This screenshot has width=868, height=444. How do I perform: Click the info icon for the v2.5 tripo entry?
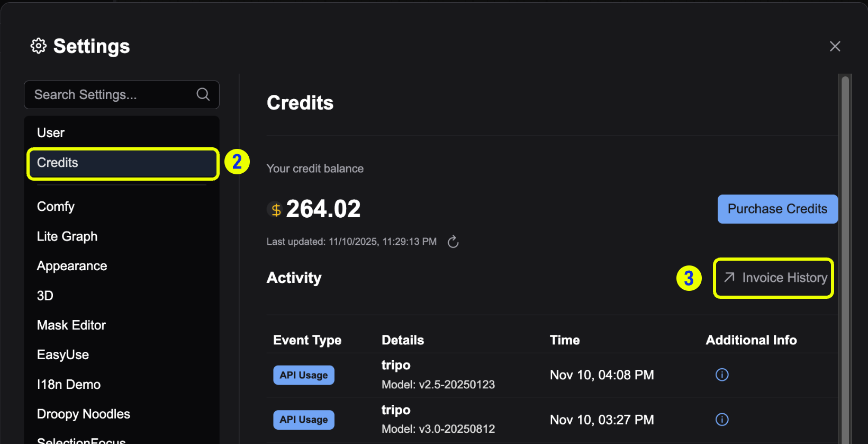[x=722, y=375]
